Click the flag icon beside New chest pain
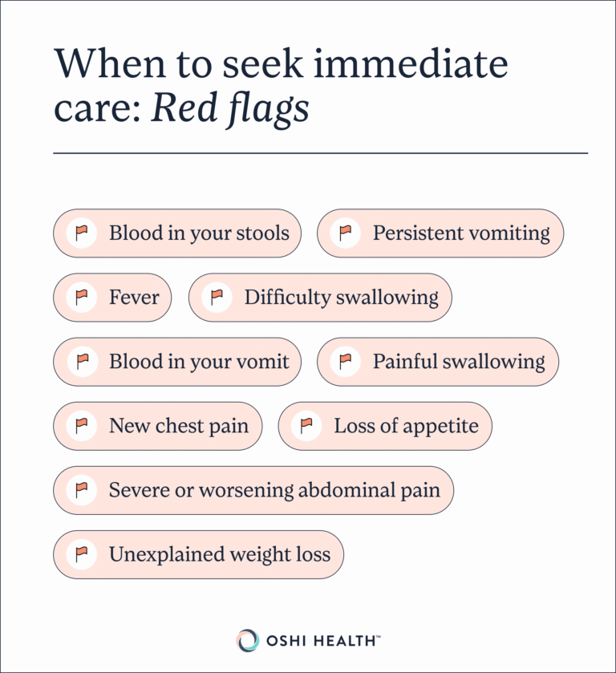Image resolution: width=616 pixels, height=673 pixels. 82,426
